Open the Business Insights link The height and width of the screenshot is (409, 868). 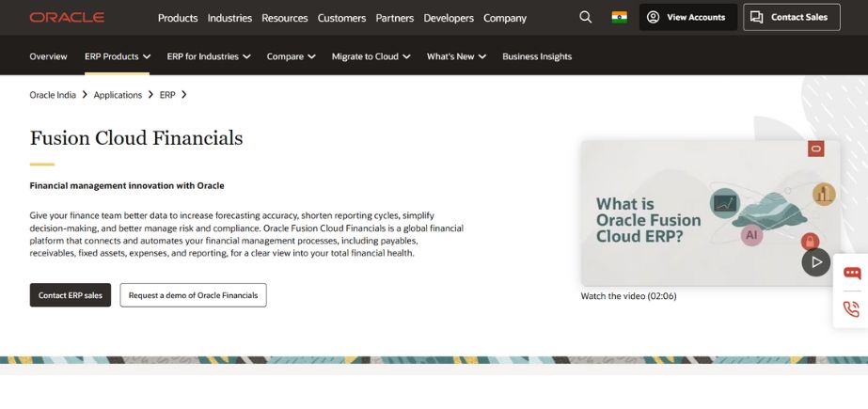pos(537,56)
